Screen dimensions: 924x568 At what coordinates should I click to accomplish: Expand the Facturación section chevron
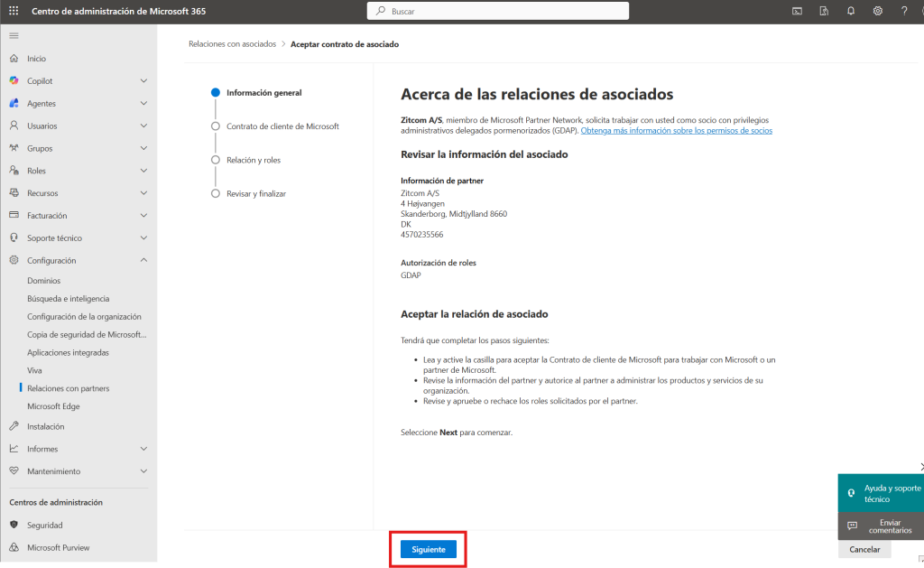click(143, 216)
